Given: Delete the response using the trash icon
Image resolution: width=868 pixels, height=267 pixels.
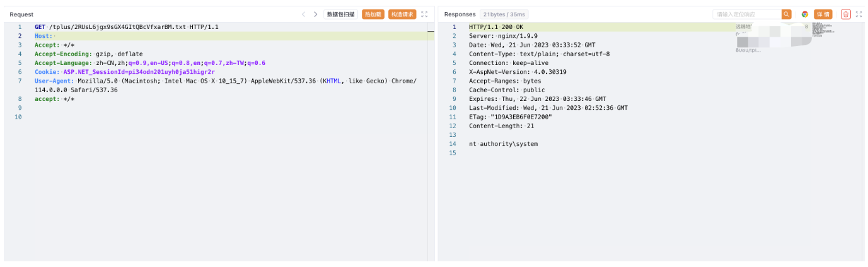Looking at the screenshot, I should coord(845,15).
